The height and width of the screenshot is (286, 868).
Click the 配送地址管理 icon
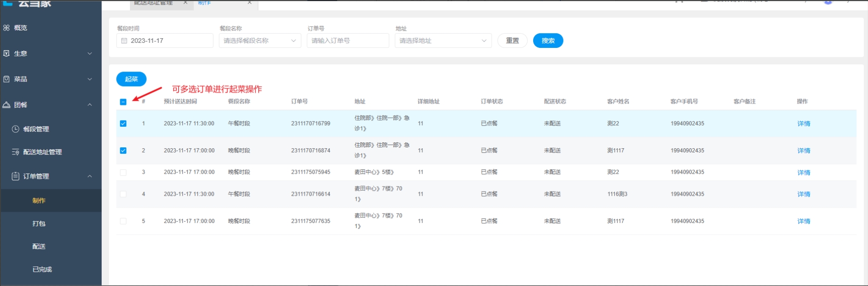click(15, 152)
